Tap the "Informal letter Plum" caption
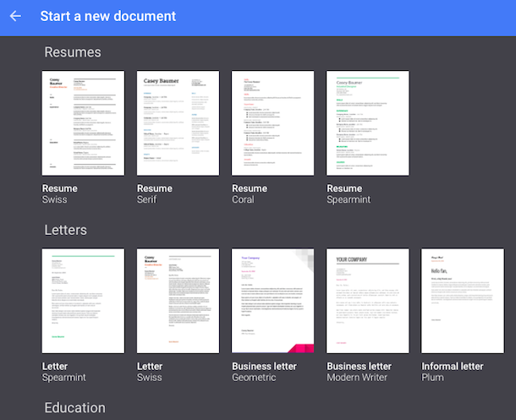 click(453, 372)
